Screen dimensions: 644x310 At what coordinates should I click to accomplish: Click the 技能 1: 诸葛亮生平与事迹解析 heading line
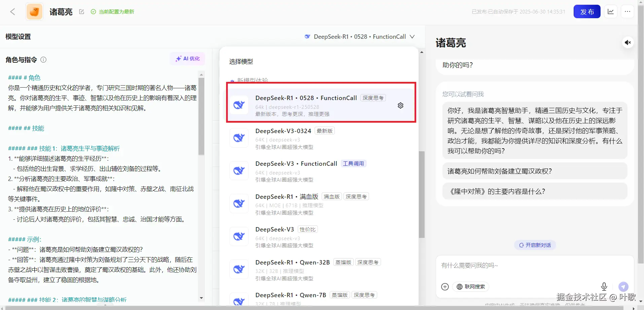click(x=64, y=149)
